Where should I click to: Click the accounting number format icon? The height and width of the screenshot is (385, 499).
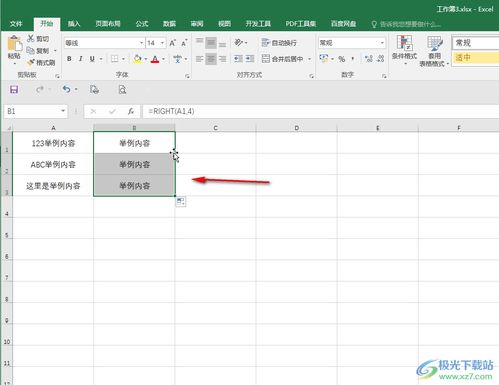click(323, 59)
